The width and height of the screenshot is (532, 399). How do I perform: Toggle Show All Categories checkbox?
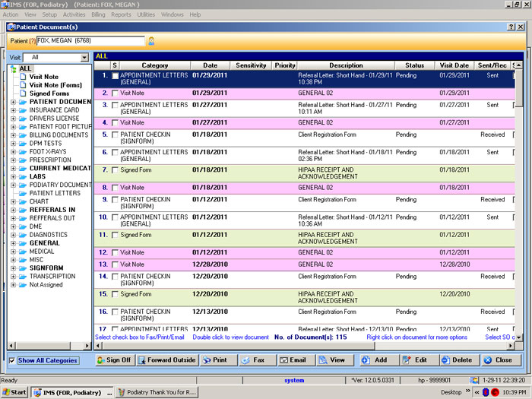point(12,360)
